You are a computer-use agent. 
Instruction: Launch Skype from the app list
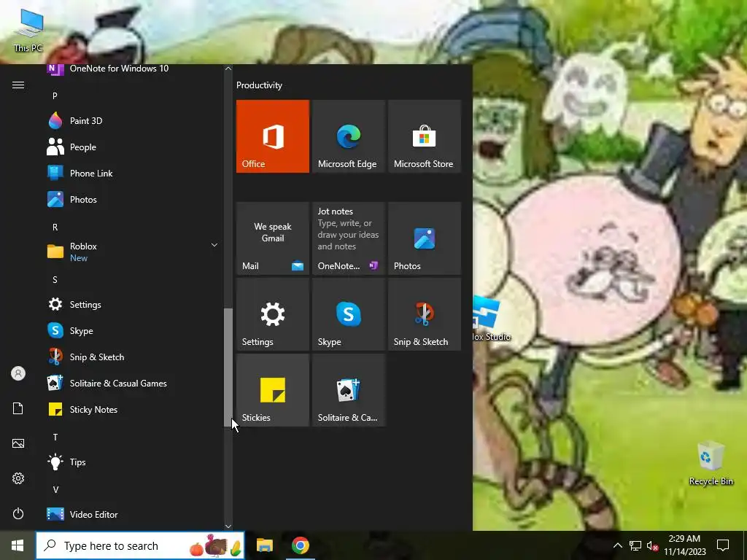(132, 330)
